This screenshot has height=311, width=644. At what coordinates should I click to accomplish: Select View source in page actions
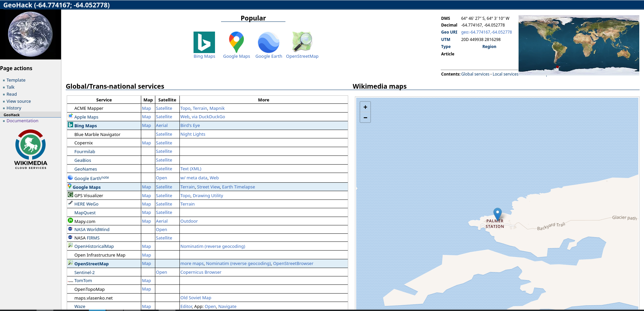[x=18, y=101]
